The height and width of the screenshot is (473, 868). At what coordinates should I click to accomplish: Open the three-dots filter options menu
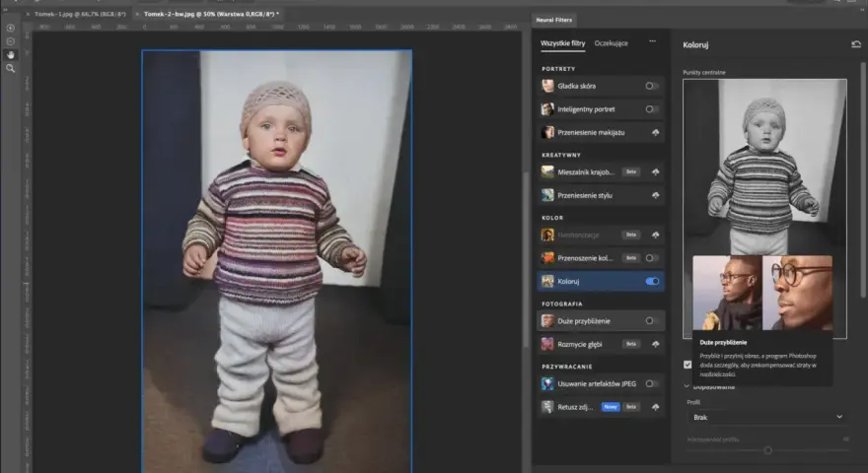[x=652, y=41]
